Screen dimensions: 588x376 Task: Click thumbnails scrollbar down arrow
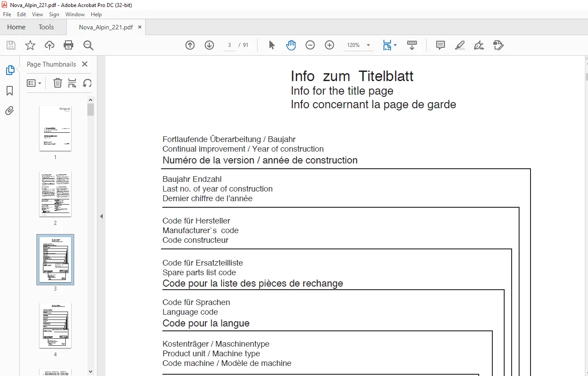91,371
